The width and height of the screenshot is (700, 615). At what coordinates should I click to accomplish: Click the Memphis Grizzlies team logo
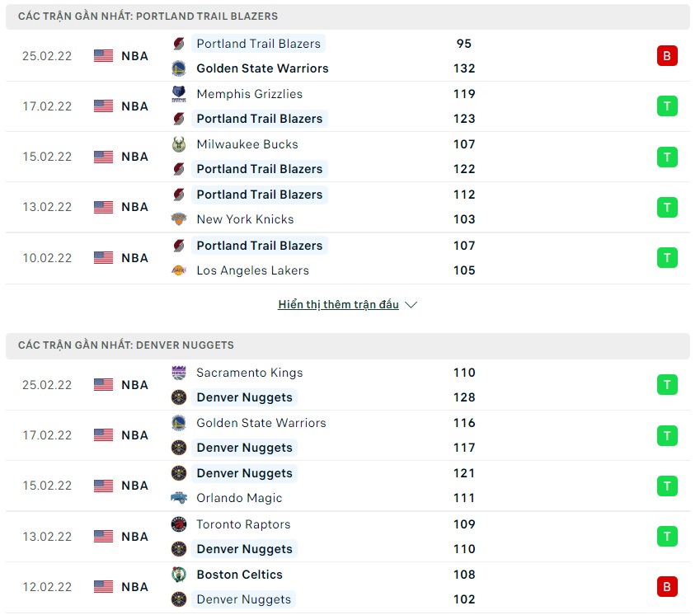179,94
